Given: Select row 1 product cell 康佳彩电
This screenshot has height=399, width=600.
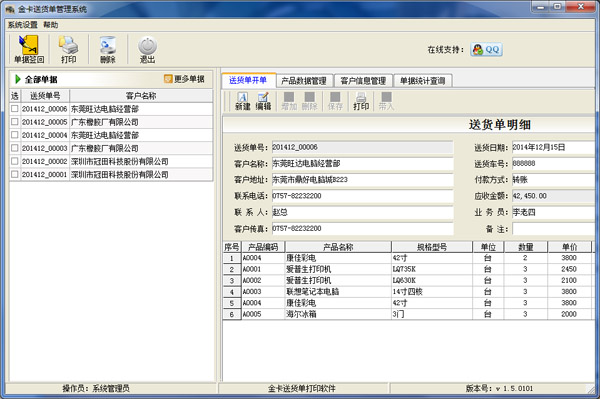Looking at the screenshot, I should 338,258.
